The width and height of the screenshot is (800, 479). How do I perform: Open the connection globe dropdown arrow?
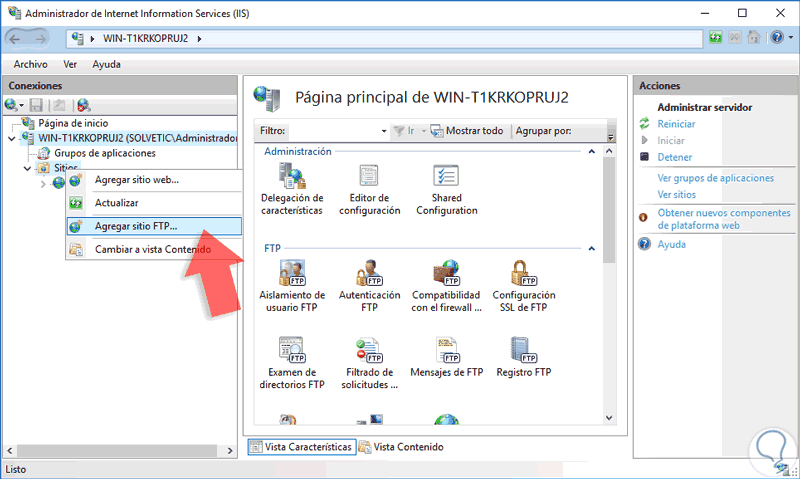click(x=21, y=106)
